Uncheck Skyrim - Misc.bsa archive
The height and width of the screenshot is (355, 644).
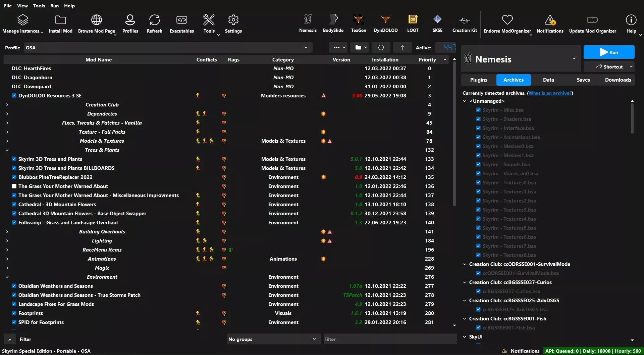[478, 110]
